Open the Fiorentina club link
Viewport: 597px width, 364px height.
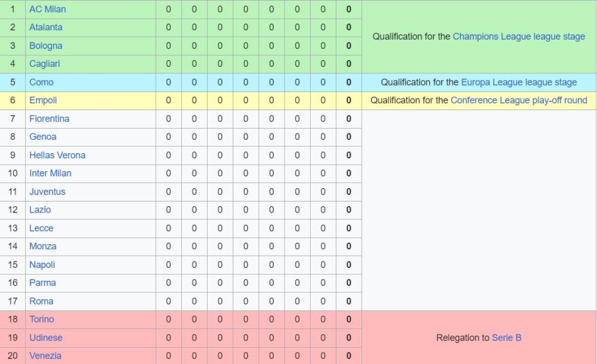(x=49, y=119)
